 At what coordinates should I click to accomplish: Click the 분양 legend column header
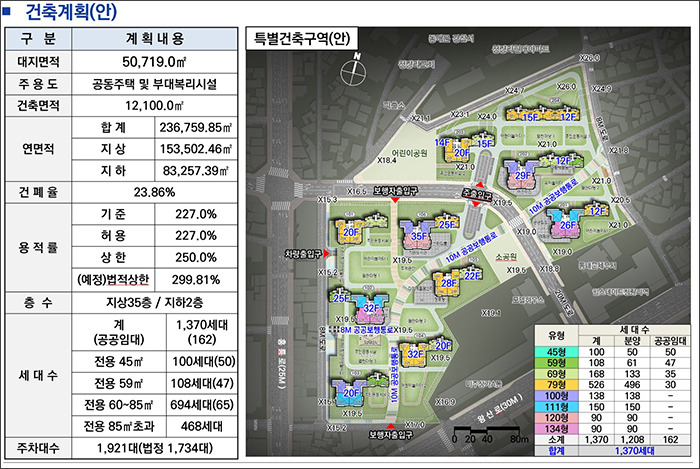[632, 341]
